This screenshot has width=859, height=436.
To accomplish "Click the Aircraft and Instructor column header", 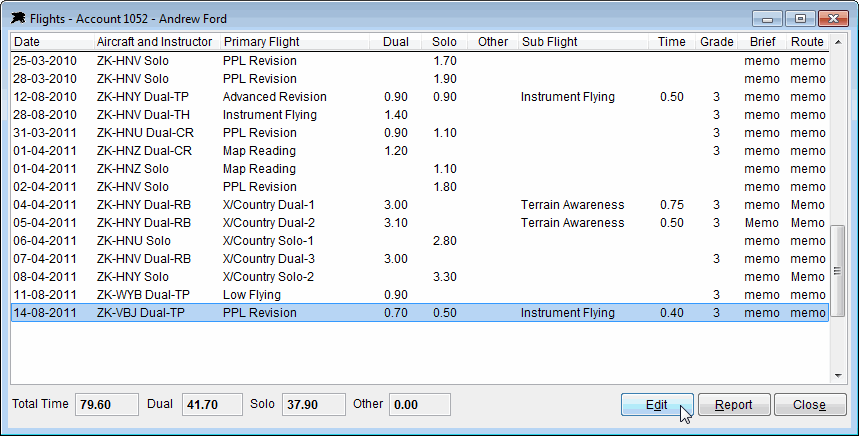I will pos(157,42).
